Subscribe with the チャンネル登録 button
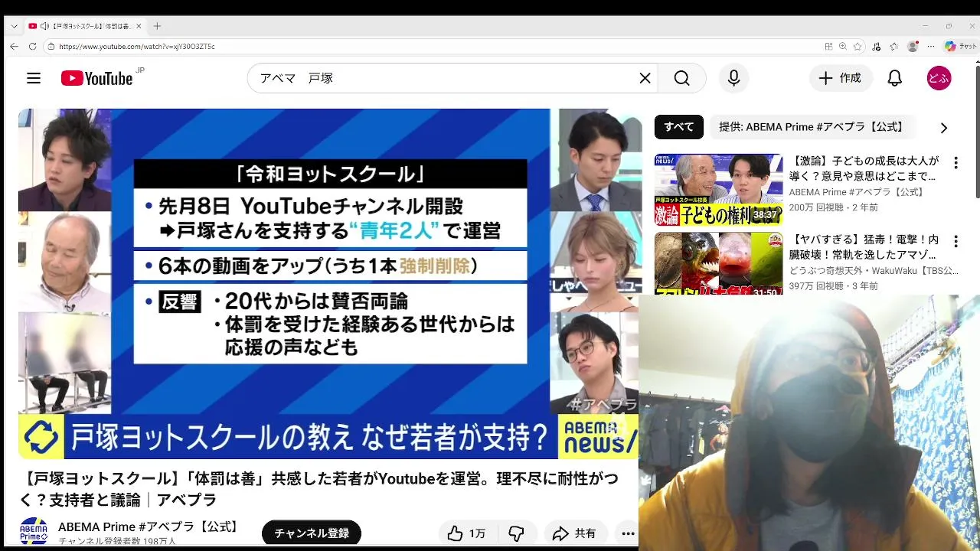 pyautogui.click(x=312, y=533)
